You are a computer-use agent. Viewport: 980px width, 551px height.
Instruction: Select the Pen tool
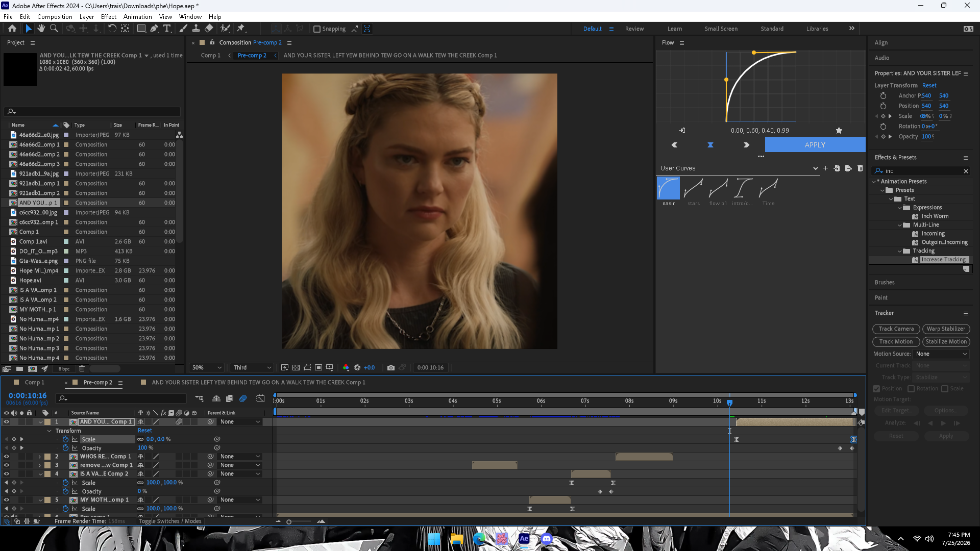tap(154, 29)
